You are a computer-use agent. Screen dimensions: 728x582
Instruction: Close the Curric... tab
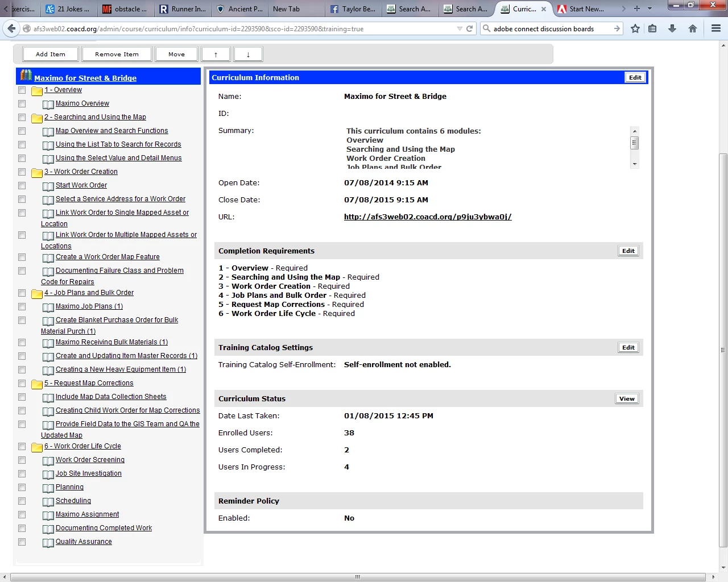(544, 9)
